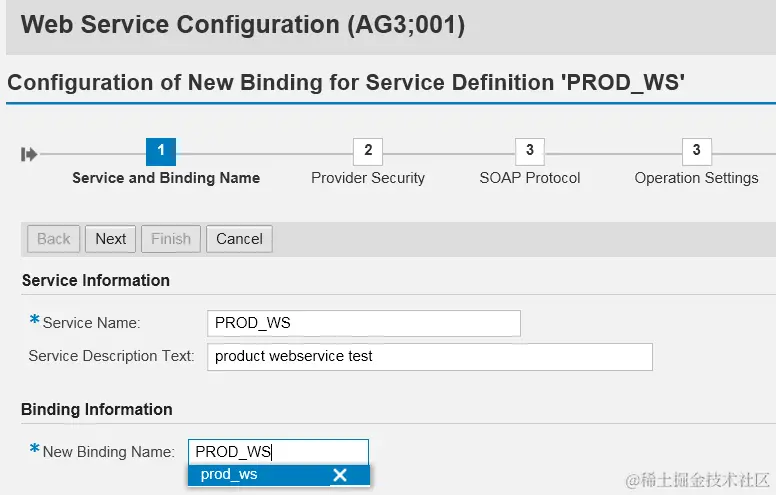Remove the prod_ws suggestion with X
Viewport: 776px width, 495px height.
(340, 475)
